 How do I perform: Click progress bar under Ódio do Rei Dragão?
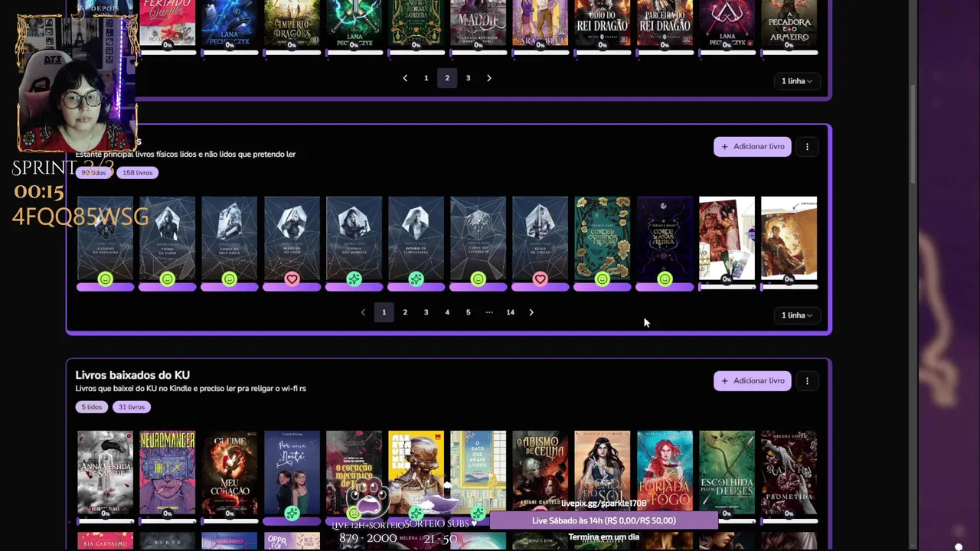click(603, 53)
